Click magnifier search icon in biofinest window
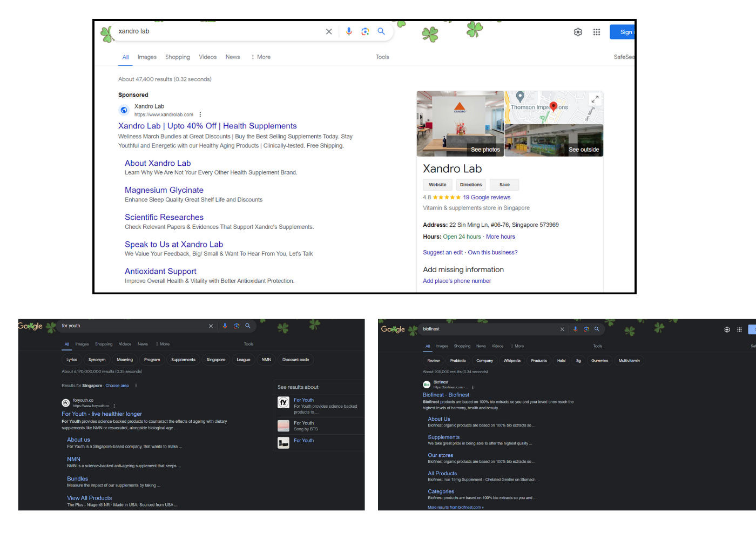Screen dimensions: 756x540 tap(597, 329)
